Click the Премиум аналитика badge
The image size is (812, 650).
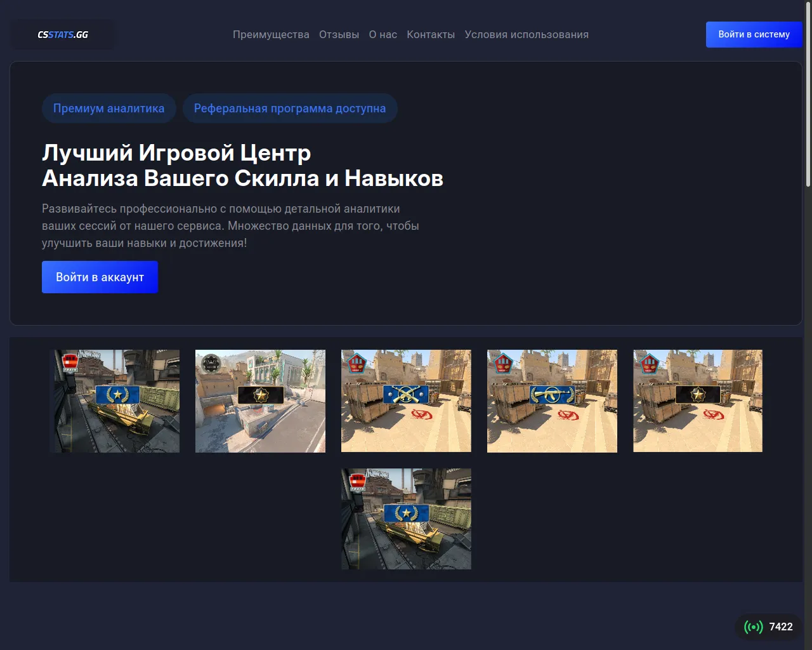point(108,109)
